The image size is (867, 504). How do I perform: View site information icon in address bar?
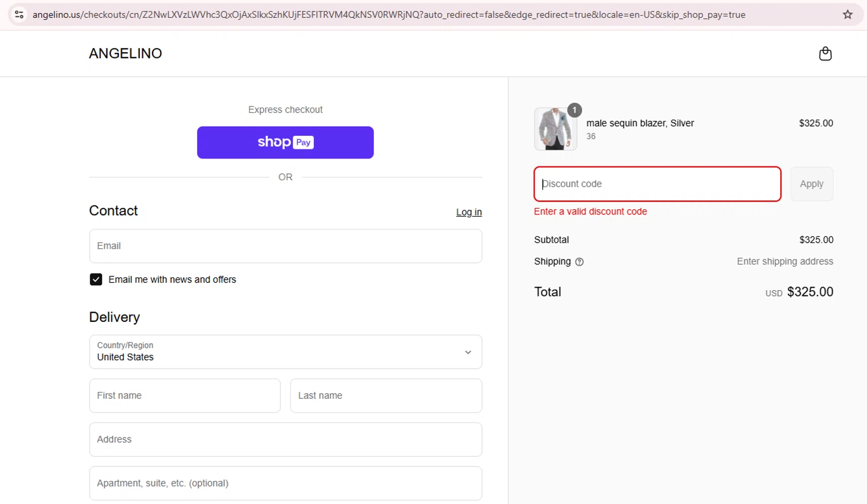point(19,14)
